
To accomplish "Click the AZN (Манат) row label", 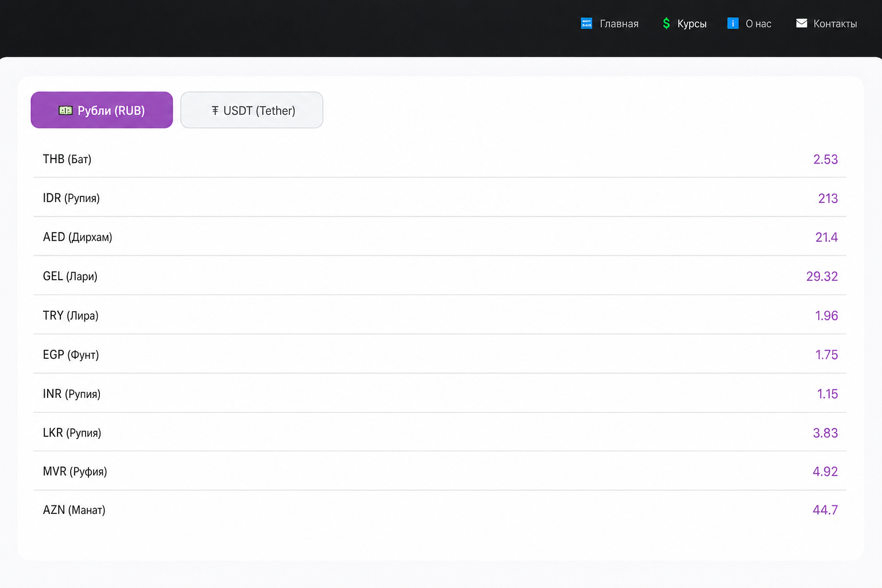I will click(x=74, y=510).
